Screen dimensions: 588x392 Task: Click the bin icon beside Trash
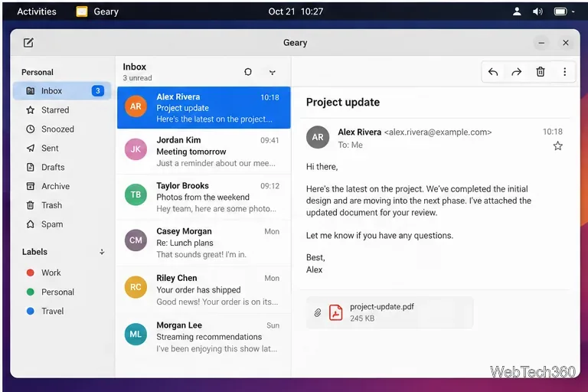click(x=31, y=205)
